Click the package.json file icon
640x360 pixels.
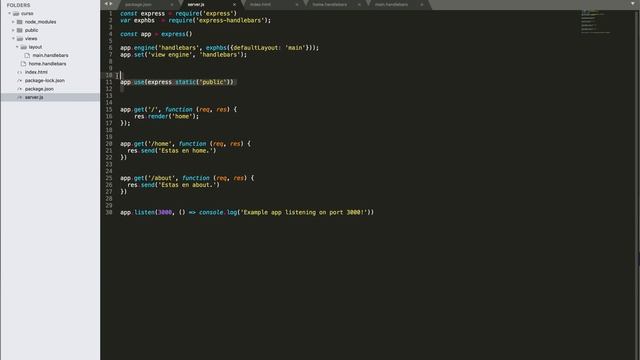tap(20, 89)
